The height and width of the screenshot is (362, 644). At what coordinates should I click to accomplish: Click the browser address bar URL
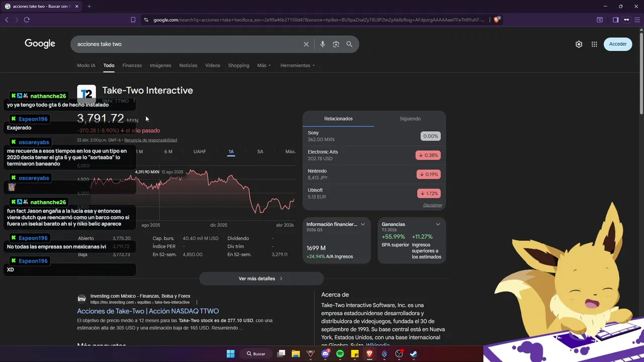pos(319,20)
